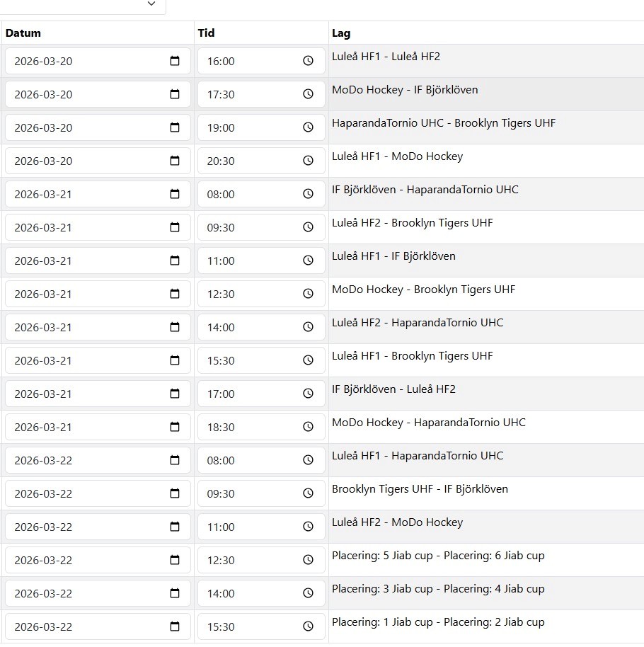Click clock icon for Placering 3 Jiab cup match
This screenshot has width=644, height=647.
pyautogui.click(x=308, y=593)
